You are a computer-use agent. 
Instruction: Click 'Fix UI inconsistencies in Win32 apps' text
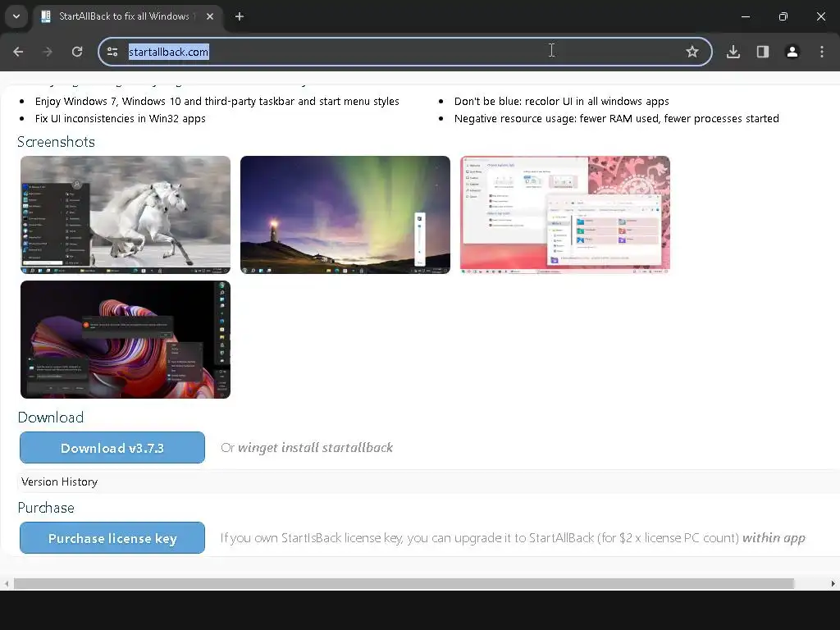tap(121, 118)
